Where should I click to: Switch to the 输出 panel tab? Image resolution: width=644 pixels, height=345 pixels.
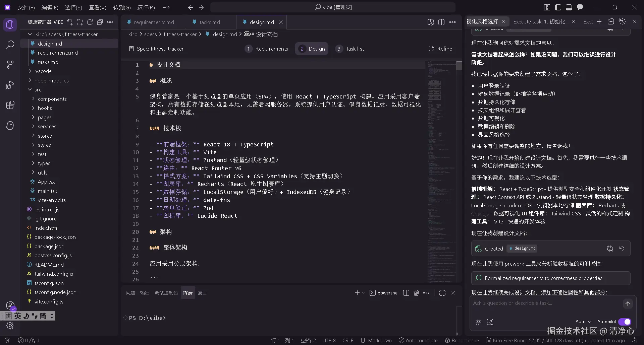(x=145, y=293)
